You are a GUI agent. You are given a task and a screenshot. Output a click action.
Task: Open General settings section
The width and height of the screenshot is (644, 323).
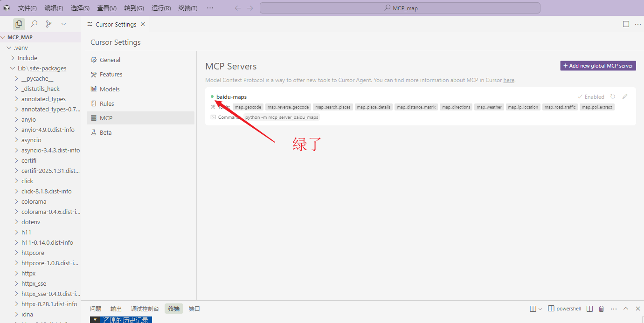140,60
